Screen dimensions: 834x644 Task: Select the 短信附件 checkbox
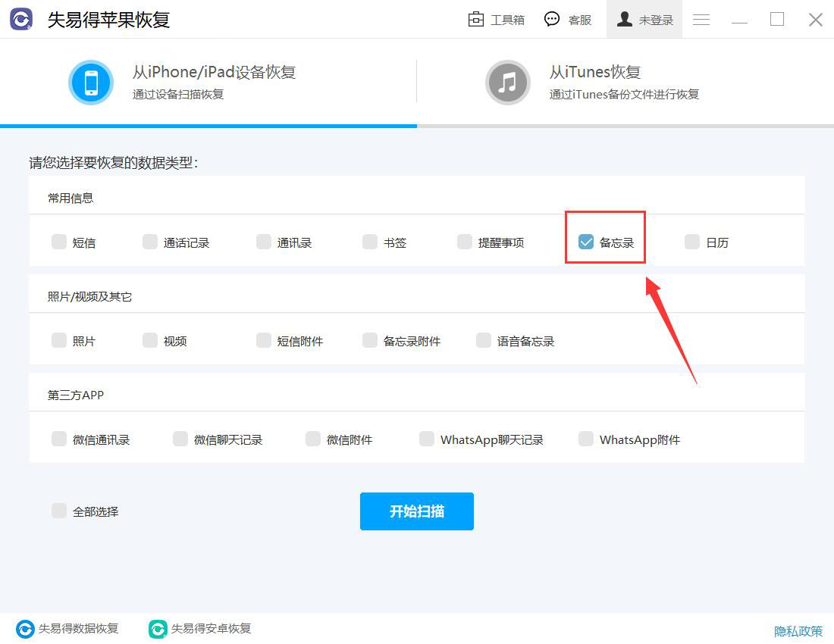[x=264, y=340]
